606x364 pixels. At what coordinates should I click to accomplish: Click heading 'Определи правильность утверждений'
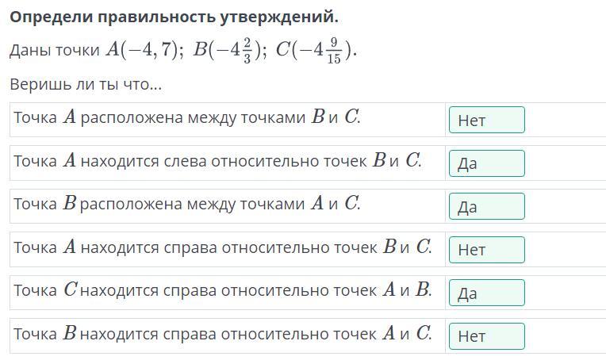click(x=174, y=17)
